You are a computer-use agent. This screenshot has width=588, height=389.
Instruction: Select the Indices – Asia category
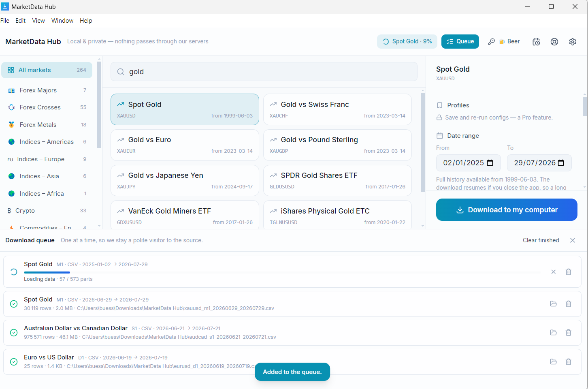[x=47, y=176]
